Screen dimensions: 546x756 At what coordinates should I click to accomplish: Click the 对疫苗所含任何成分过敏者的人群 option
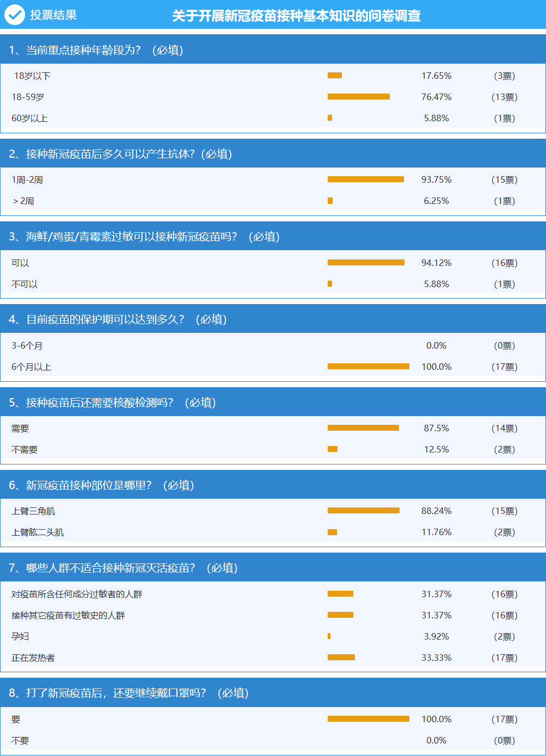[x=77, y=594]
